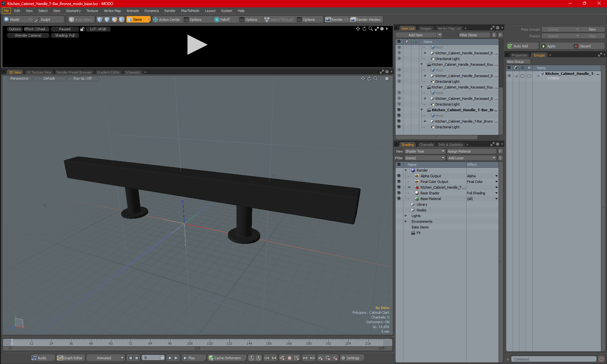Viewport: 607px width, 364px height.
Task: Open Shader Tree view dropdown
Action: 425,151
